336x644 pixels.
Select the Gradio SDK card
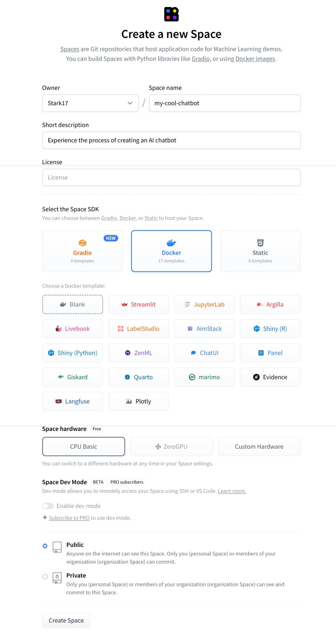click(x=82, y=251)
